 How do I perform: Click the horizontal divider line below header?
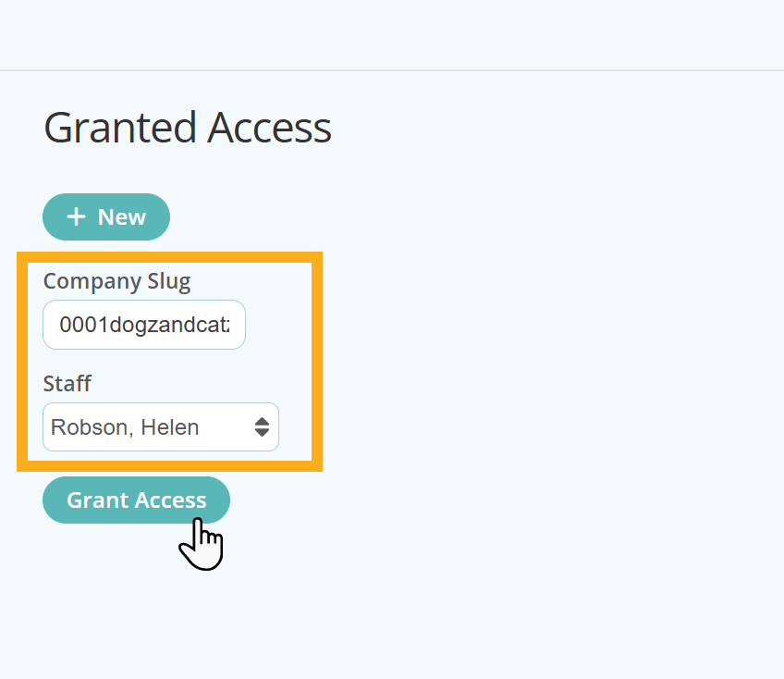point(392,70)
